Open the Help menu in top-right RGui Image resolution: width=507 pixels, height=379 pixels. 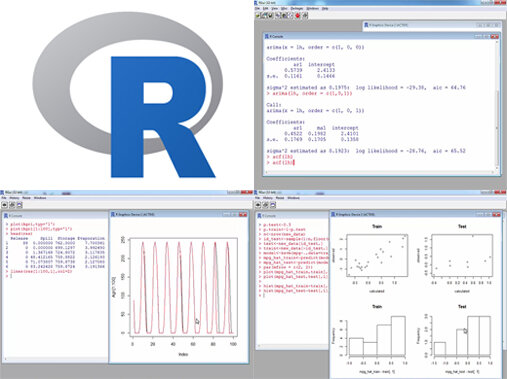tap(325, 8)
